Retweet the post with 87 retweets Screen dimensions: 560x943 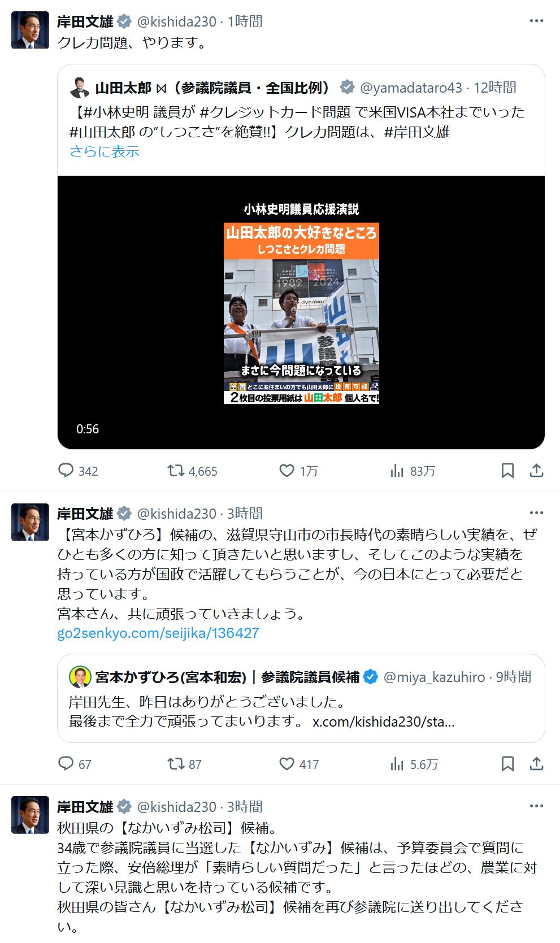(x=176, y=764)
